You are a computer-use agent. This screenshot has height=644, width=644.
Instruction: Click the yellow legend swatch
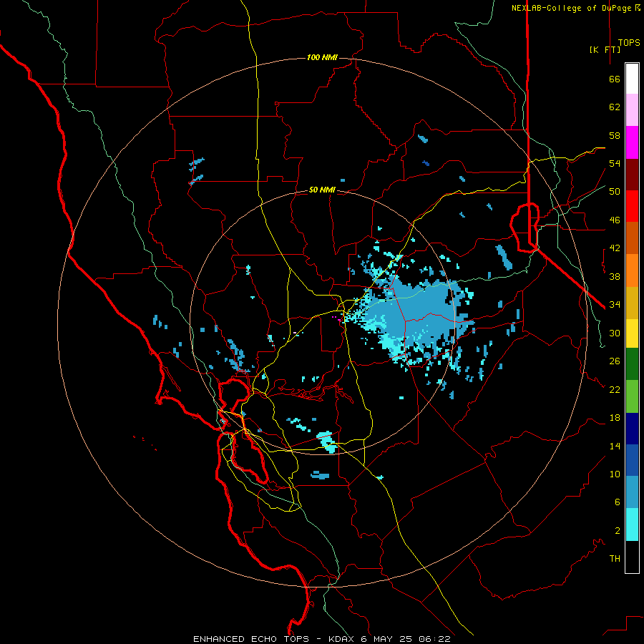pos(632,333)
